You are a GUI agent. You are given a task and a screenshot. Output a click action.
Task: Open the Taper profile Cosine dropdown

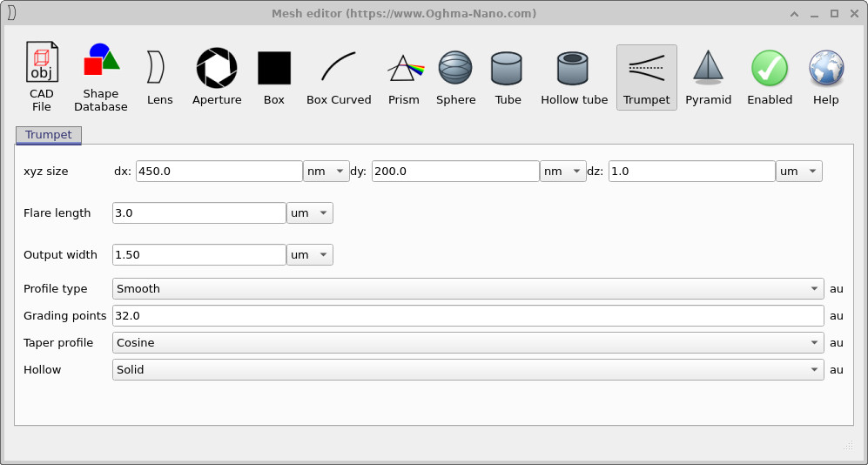tap(468, 343)
